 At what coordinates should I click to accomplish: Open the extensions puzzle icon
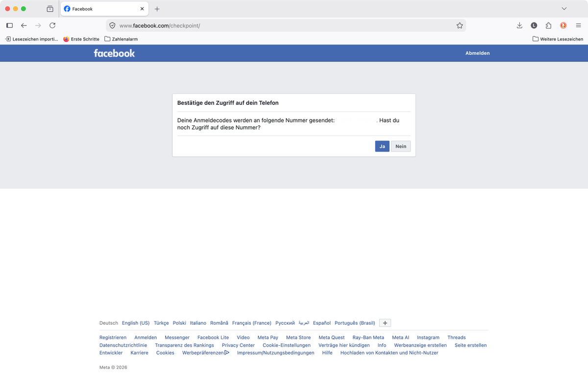548,25
